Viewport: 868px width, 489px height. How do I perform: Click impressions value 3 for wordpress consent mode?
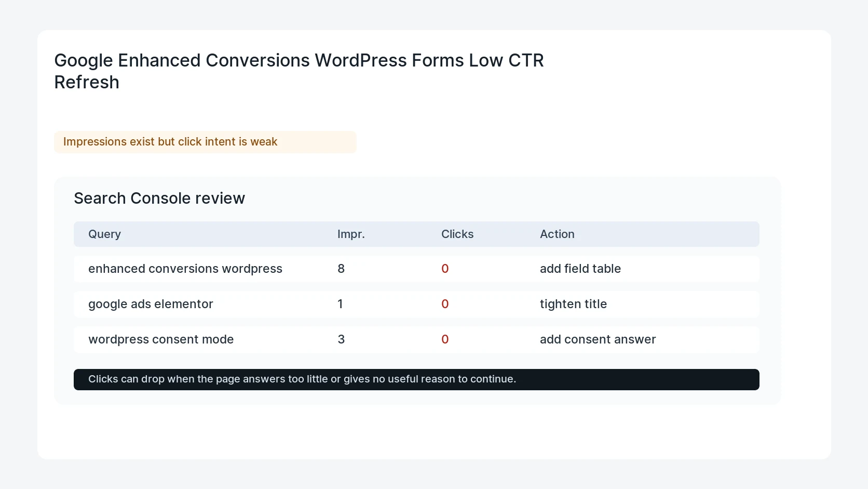341,339
